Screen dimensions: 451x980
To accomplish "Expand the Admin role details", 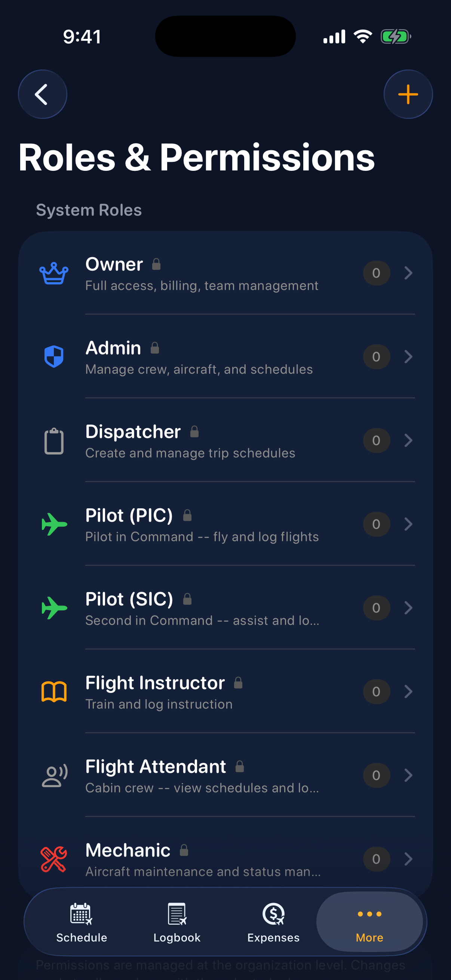I will click(408, 357).
